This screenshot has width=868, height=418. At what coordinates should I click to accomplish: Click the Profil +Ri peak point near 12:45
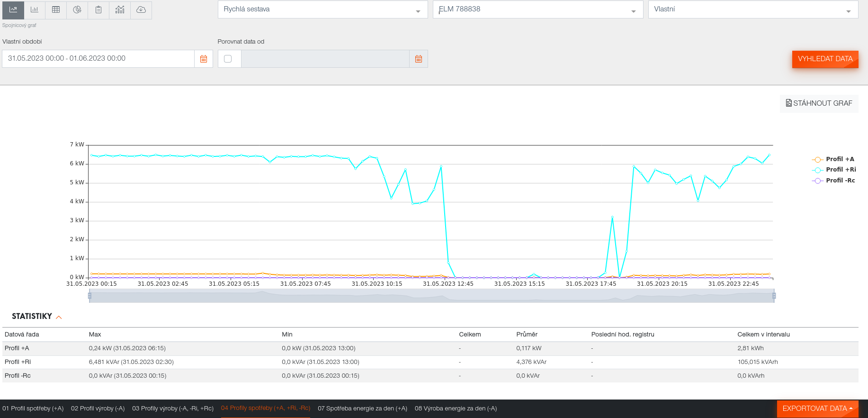[x=441, y=167]
